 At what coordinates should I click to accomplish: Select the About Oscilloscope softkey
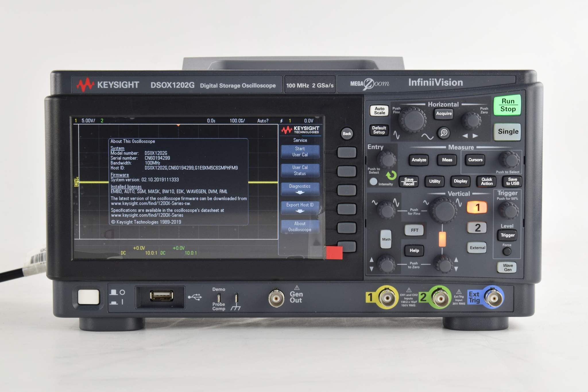[300, 227]
